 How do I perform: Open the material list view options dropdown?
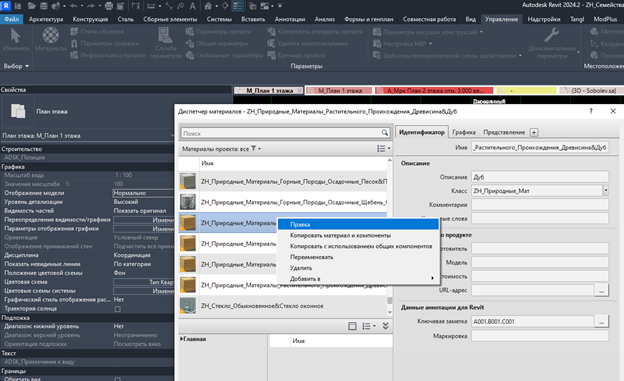pos(384,148)
